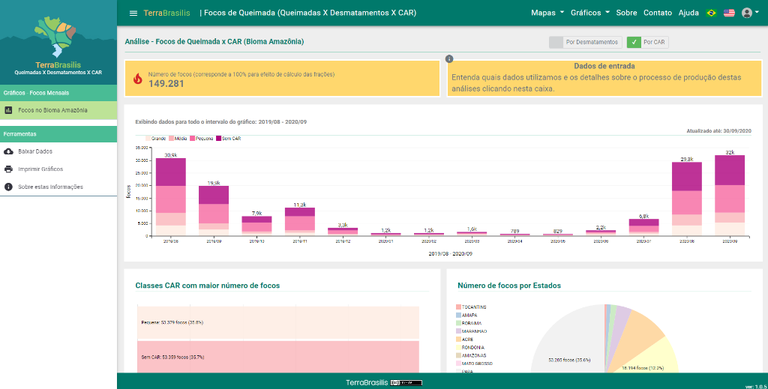Screen dimensions: 768x389
Task: Toggle AMAPÁ in states pie legend
Action: [467, 316]
